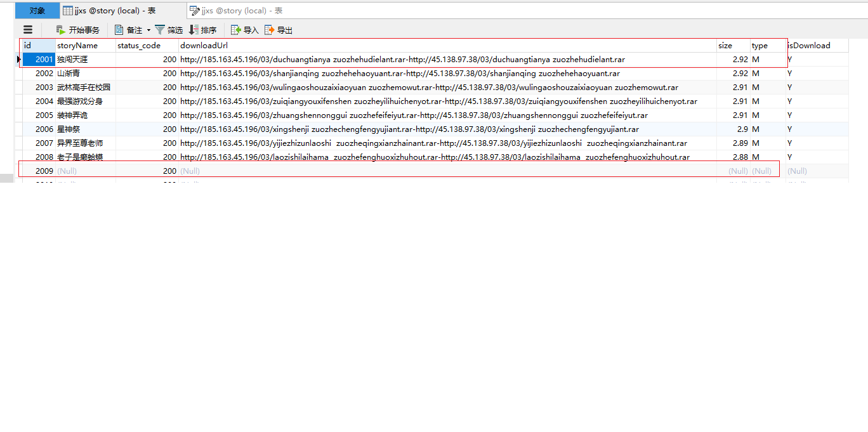Screen dimensions: 868x432
Task: Click the 导出 export button
Action: [279, 30]
